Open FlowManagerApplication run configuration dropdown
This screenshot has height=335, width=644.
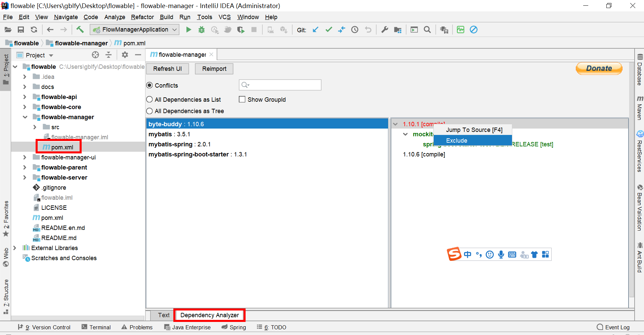click(134, 30)
